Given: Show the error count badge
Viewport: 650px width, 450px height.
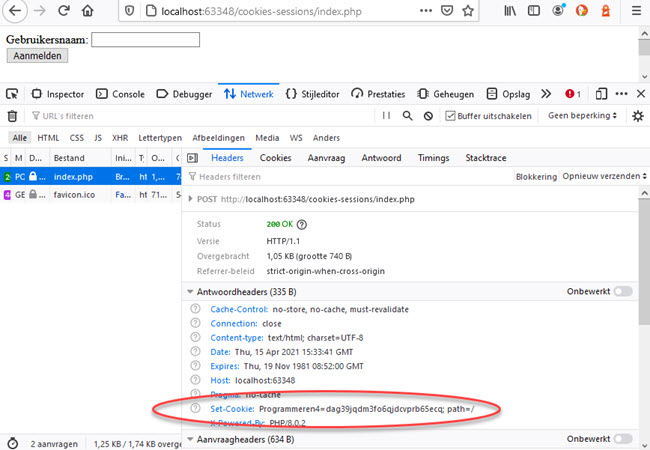Looking at the screenshot, I should tap(572, 94).
